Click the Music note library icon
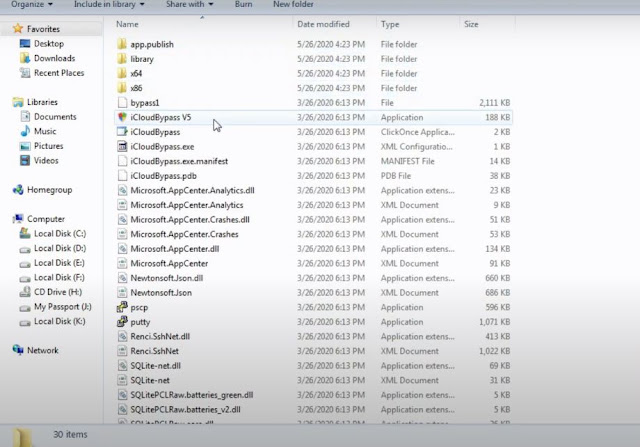Viewport: 640px width, 447px height. (25, 131)
